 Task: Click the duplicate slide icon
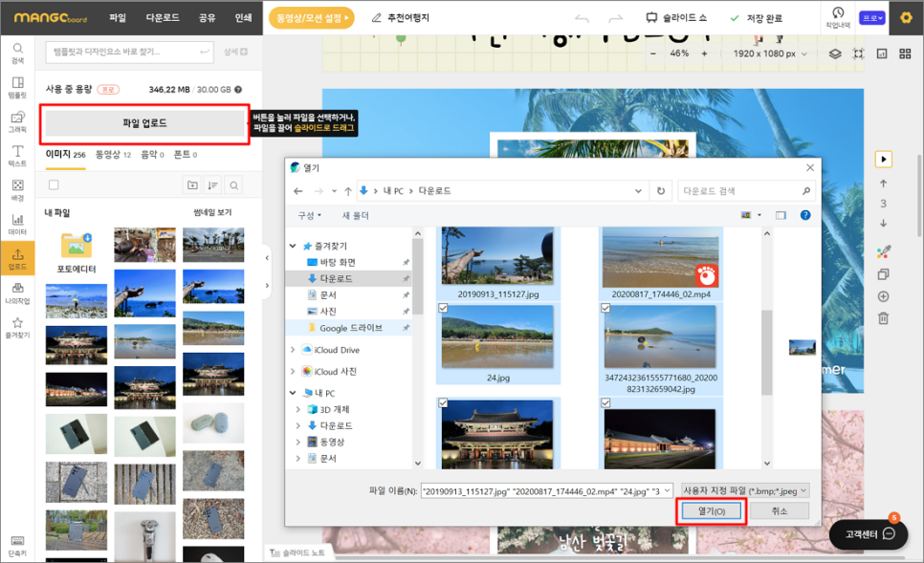pyautogui.click(x=883, y=274)
